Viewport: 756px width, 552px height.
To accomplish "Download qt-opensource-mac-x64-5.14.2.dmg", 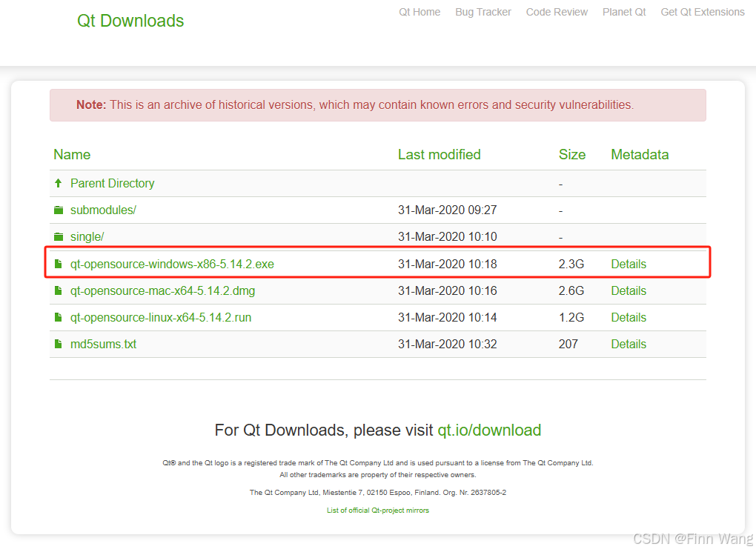I will pyautogui.click(x=162, y=290).
